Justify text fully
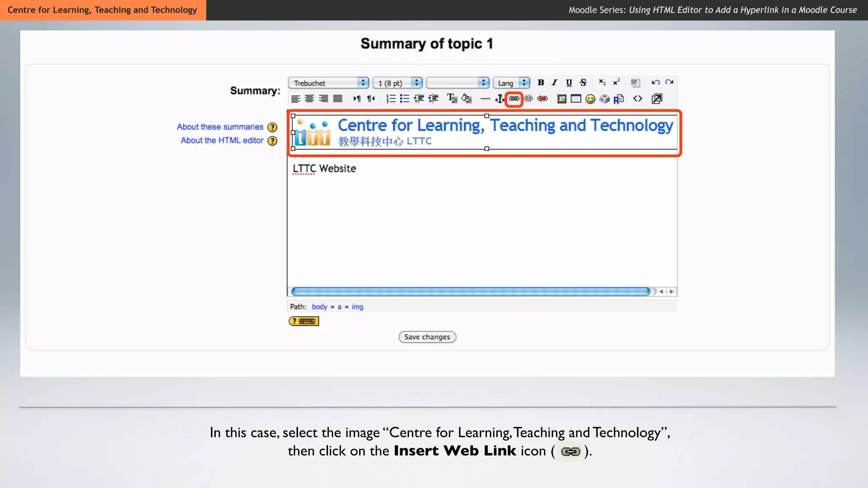The width and height of the screenshot is (868, 488). tap(338, 99)
